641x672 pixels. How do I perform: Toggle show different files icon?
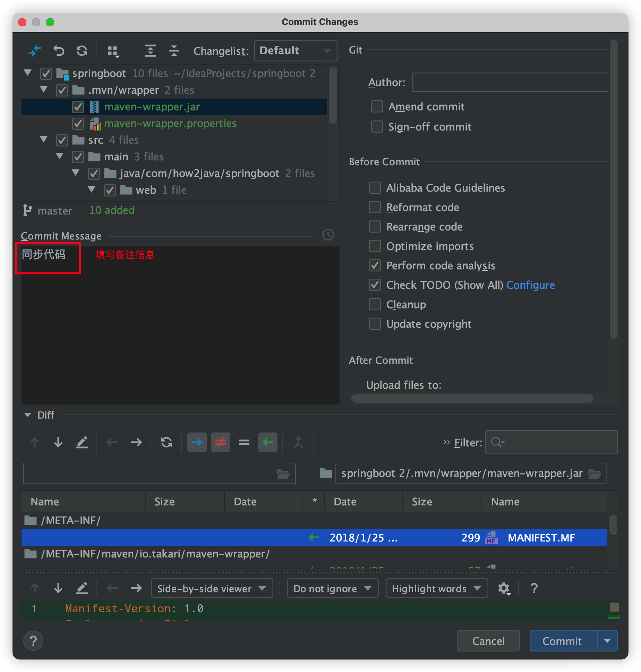pos(221,442)
